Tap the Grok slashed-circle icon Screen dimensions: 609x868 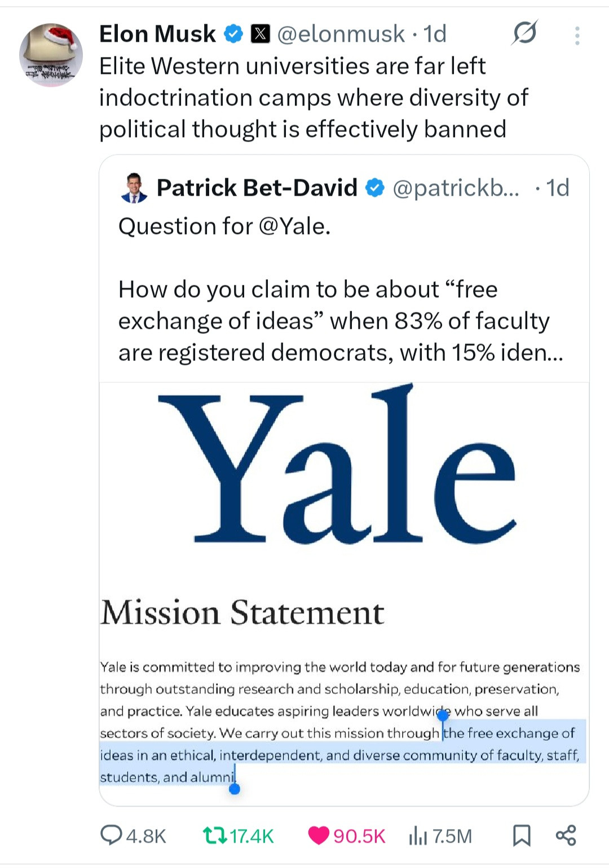[524, 33]
